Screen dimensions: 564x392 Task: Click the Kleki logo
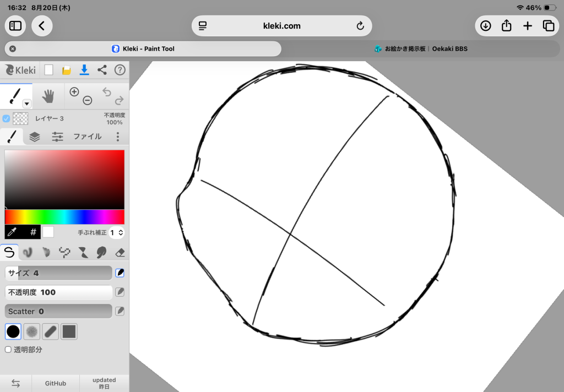pyautogui.click(x=20, y=70)
